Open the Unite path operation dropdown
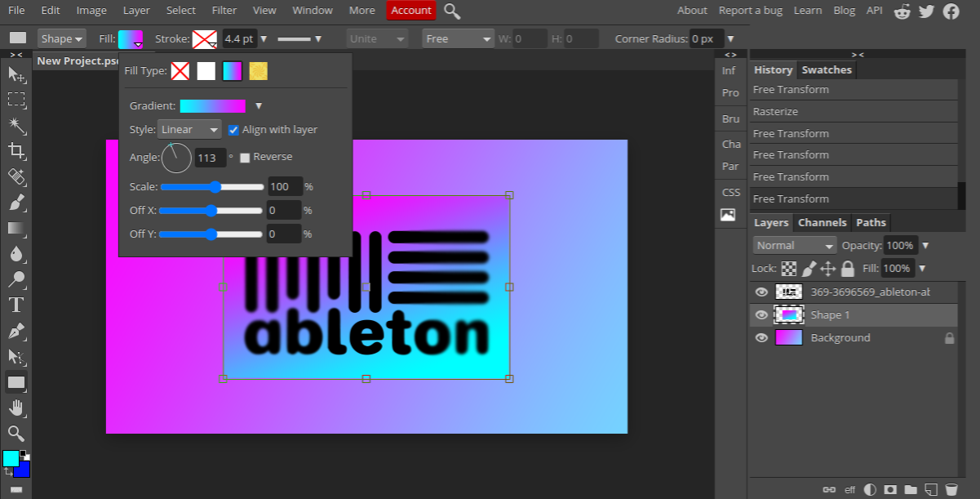This screenshot has width=980, height=499. pos(377,38)
